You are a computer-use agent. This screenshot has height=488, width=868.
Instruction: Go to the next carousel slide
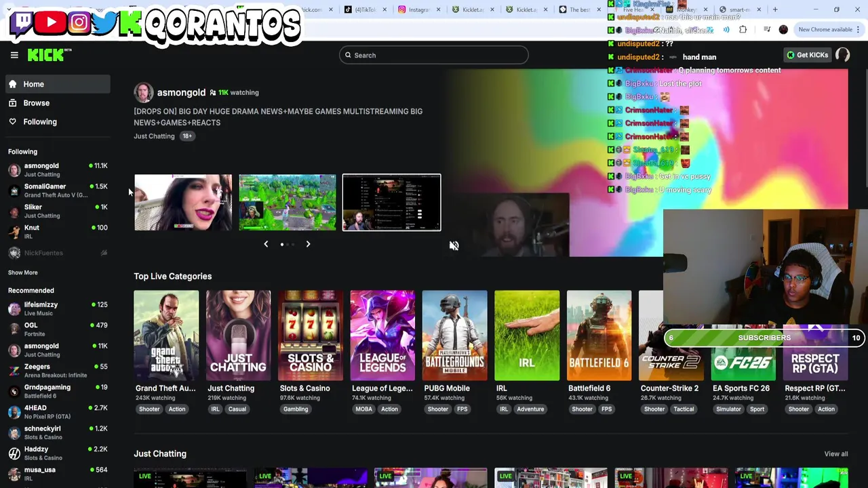[x=308, y=244]
